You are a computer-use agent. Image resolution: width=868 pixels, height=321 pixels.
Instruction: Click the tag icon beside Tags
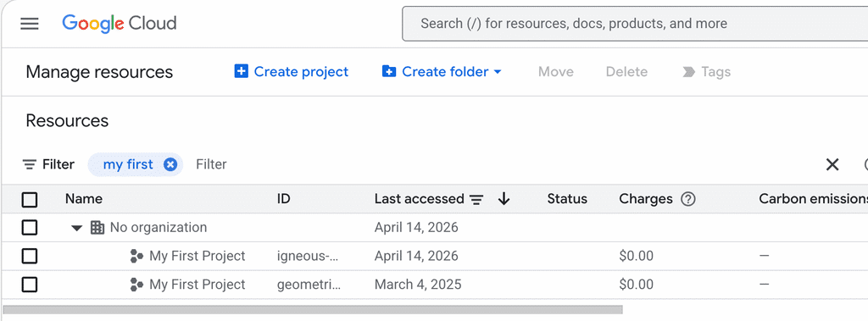688,72
